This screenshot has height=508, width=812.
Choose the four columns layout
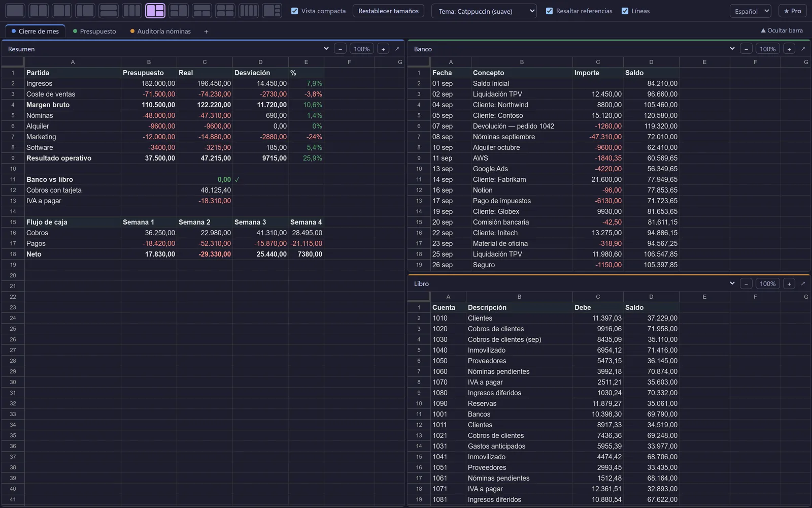tap(249, 11)
